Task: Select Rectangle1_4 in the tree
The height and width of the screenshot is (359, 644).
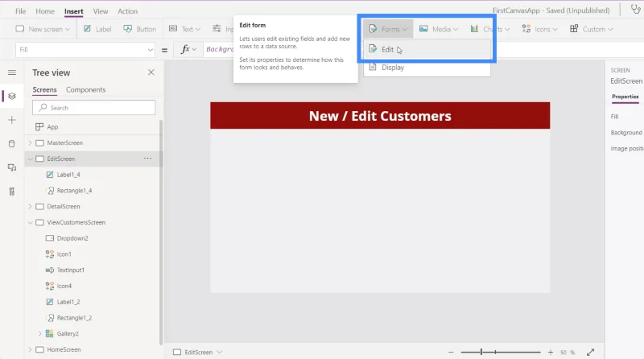Action: coord(74,191)
